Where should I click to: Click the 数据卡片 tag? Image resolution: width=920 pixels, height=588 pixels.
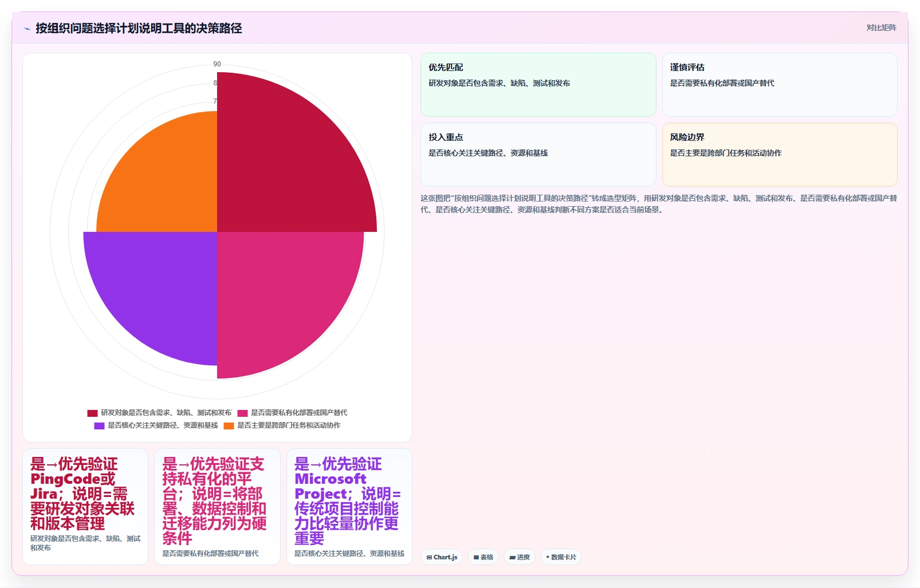pos(561,557)
